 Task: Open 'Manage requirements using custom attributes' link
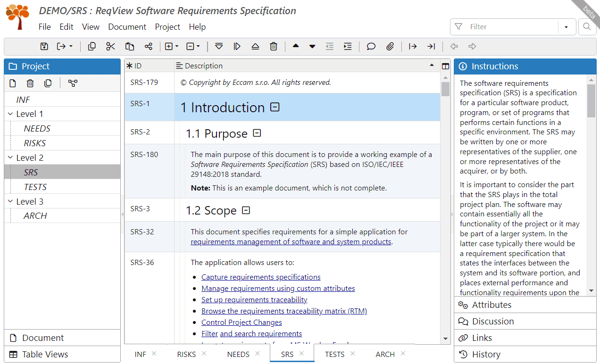point(278,289)
